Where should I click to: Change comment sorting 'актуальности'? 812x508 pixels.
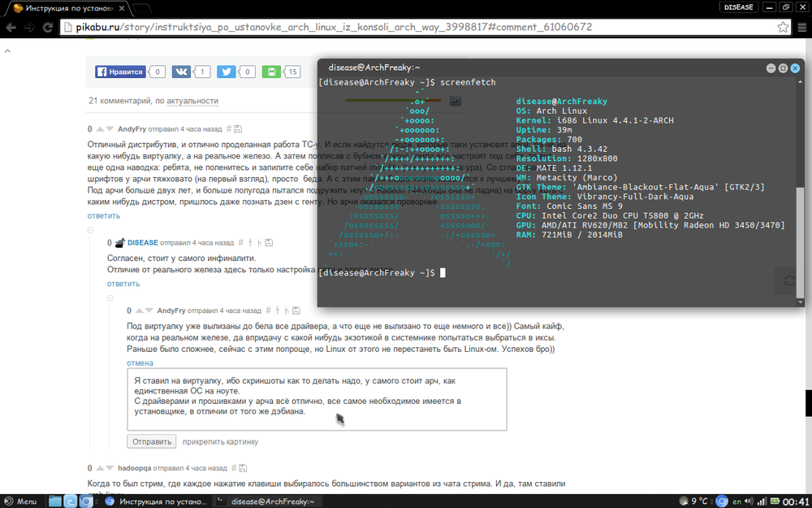tap(192, 101)
